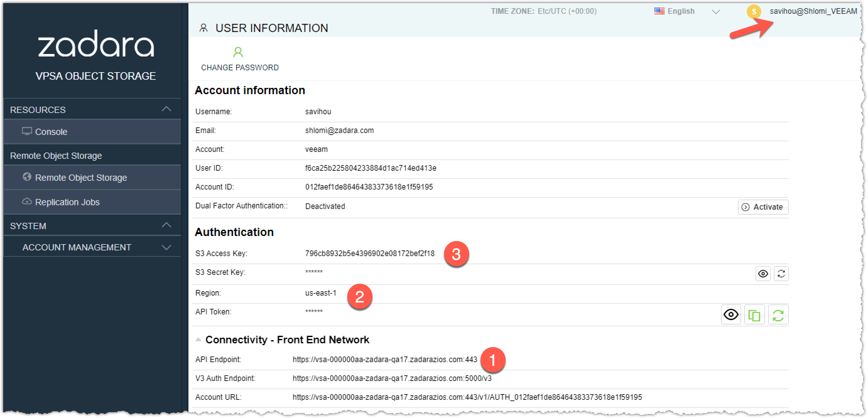Select the Account value veeam

pyautogui.click(x=316, y=149)
